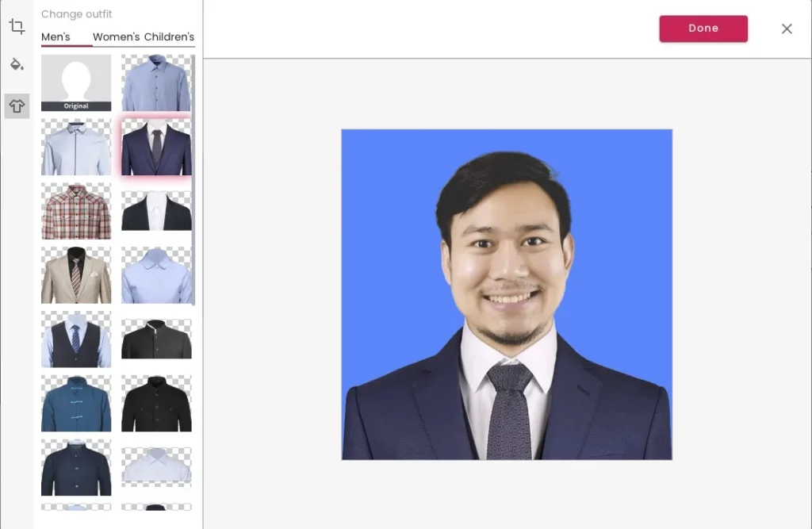Click the outfit list scrollbar
Image resolution: width=812 pixels, height=529 pixels.
(193, 180)
